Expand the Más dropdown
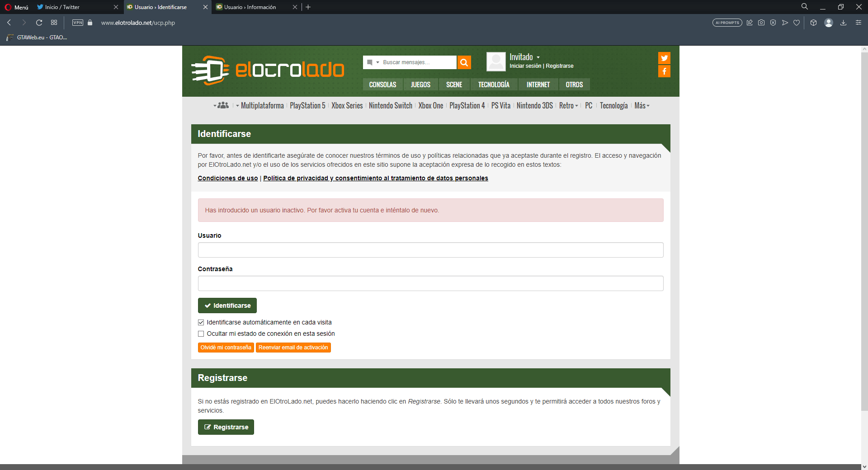Image resolution: width=868 pixels, height=470 pixels. [642, 106]
